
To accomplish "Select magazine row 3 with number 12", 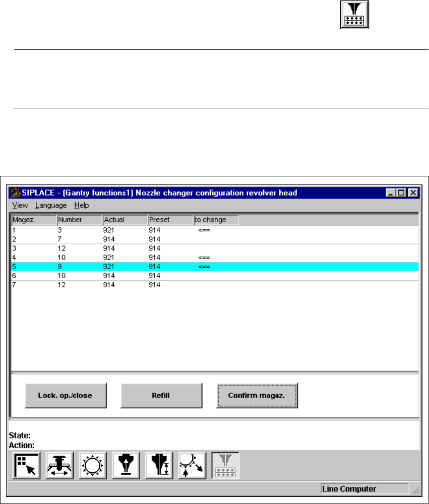I will (x=215, y=248).
